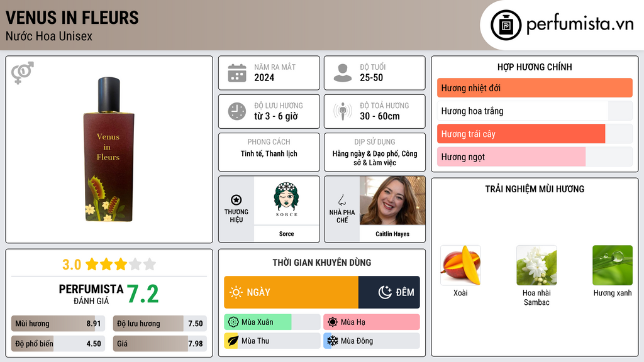Click the Hương trái cây accord bar
Screen dimensions: 644x362
point(535,134)
